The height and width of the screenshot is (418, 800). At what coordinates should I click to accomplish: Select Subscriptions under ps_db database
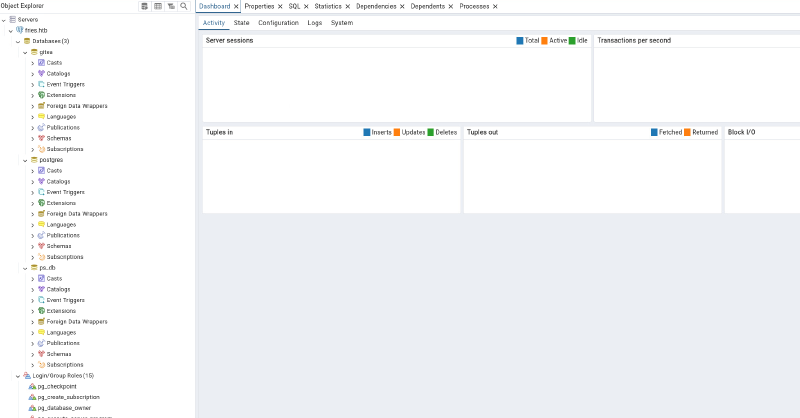(x=65, y=365)
